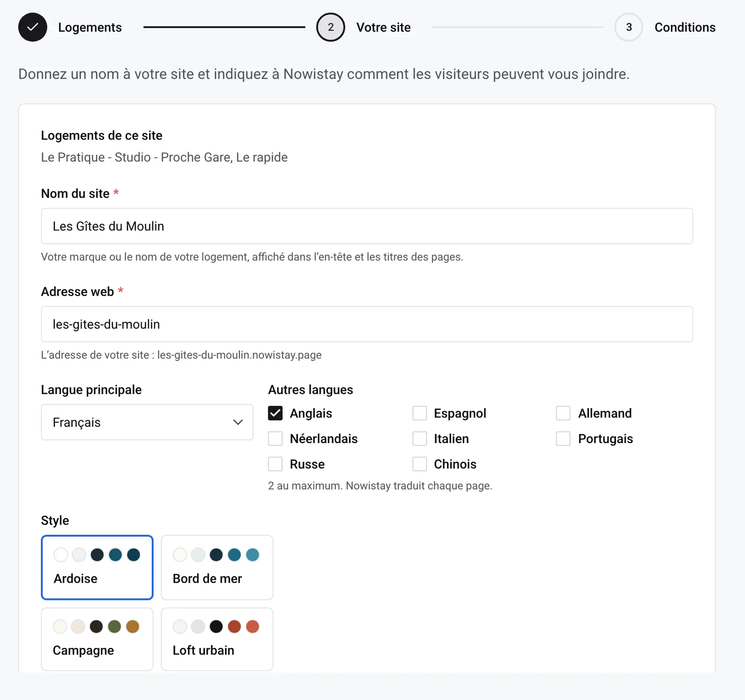Viewport: 745px width, 700px height.
Task: Click the 'Autres langues' label
Action: 311,390
